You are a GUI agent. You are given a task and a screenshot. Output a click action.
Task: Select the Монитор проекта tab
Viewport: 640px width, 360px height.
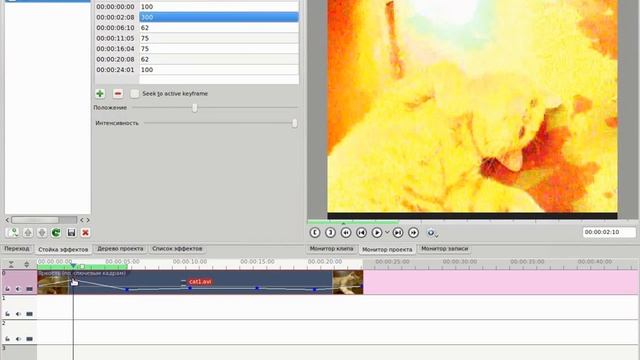coord(387,249)
